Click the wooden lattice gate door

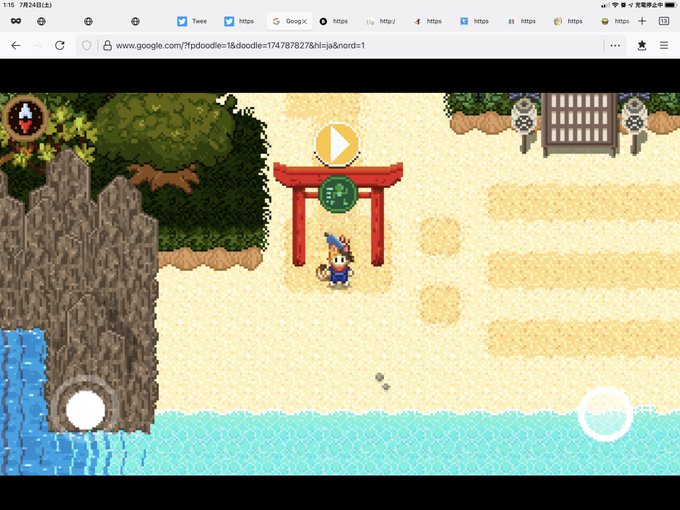tap(579, 124)
